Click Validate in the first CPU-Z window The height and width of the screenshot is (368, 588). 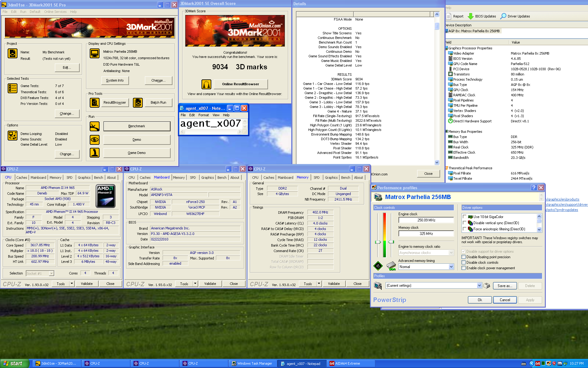[x=87, y=284]
